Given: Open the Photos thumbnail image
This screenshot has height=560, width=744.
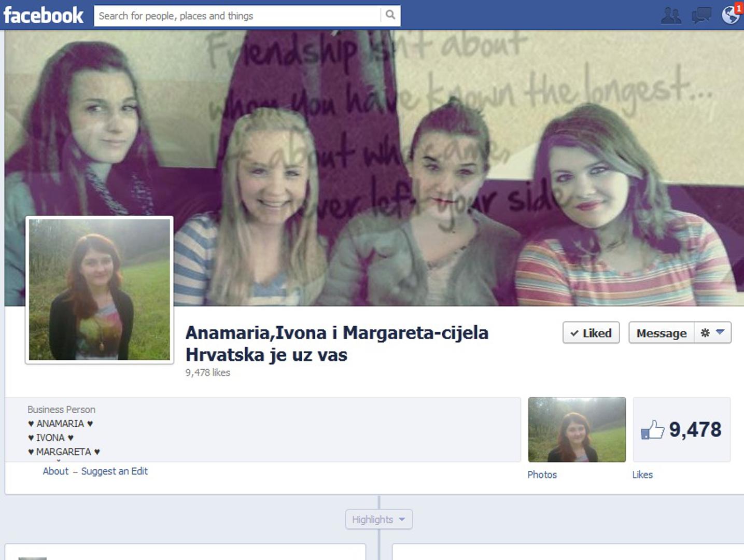Looking at the screenshot, I should pos(577,429).
